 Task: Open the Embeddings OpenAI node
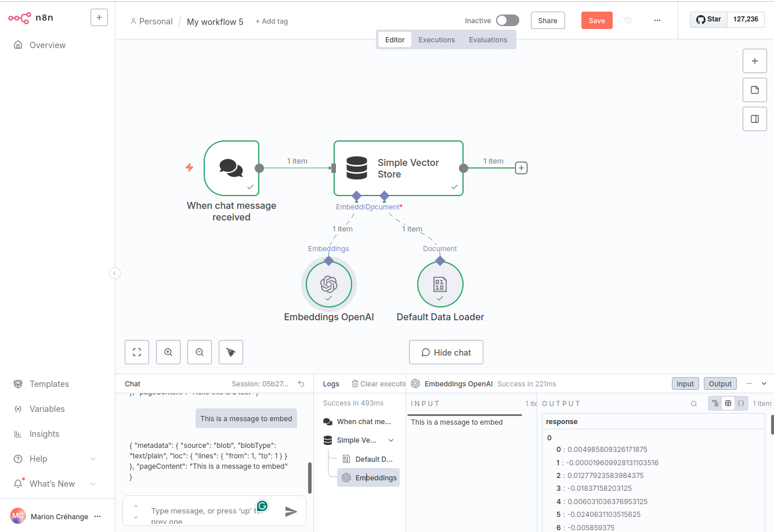click(328, 284)
